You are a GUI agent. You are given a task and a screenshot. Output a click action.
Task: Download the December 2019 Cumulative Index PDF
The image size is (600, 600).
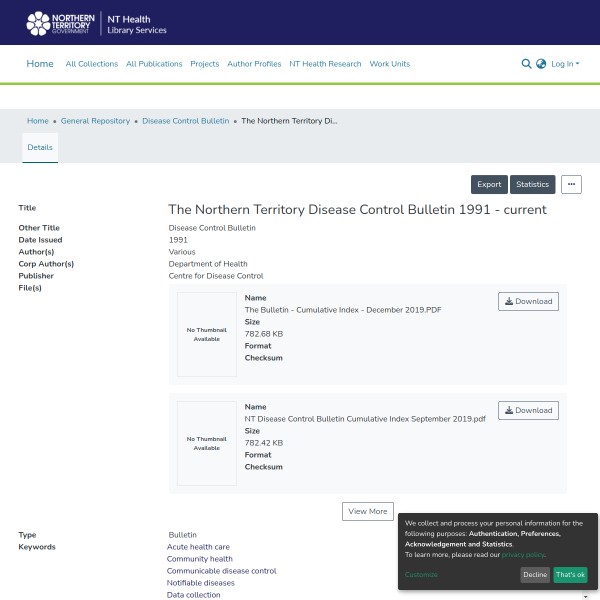point(528,301)
